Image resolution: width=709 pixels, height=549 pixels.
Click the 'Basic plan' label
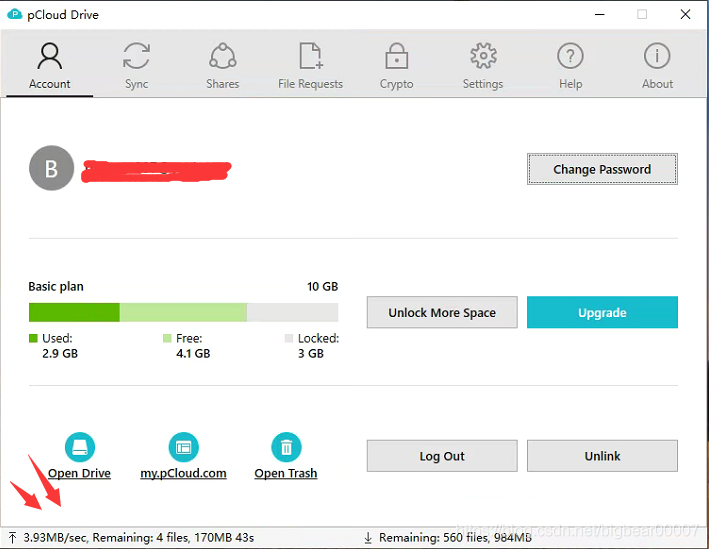[x=56, y=287]
